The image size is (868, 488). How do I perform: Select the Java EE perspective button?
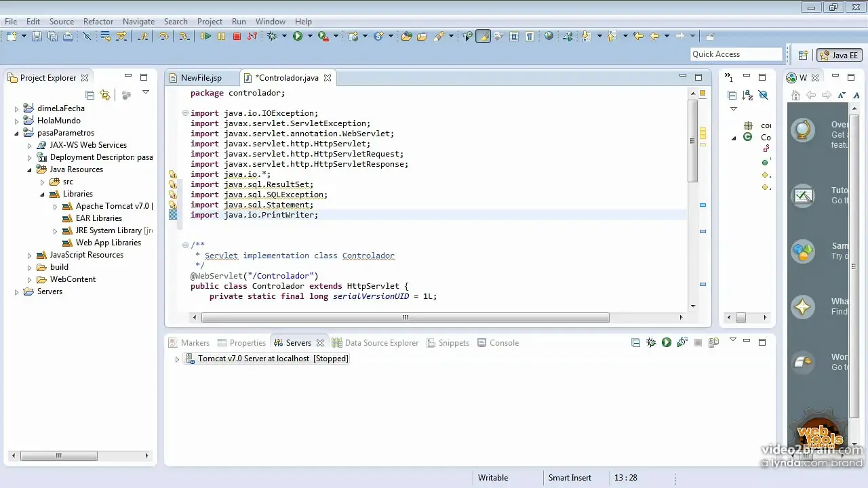[839, 56]
